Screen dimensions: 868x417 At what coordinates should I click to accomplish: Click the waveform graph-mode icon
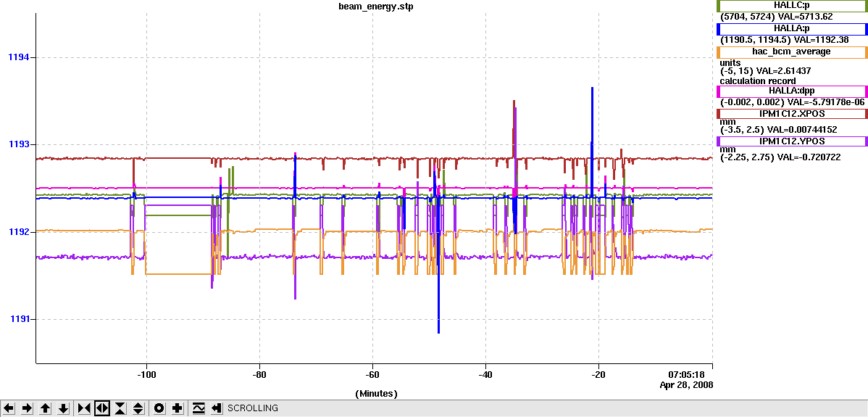(x=199, y=408)
